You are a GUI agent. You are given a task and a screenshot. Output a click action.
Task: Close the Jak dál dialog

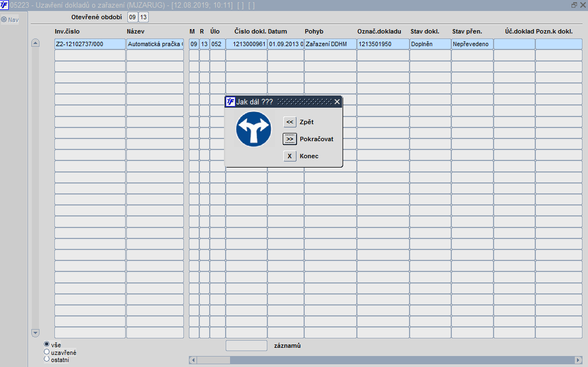(337, 102)
